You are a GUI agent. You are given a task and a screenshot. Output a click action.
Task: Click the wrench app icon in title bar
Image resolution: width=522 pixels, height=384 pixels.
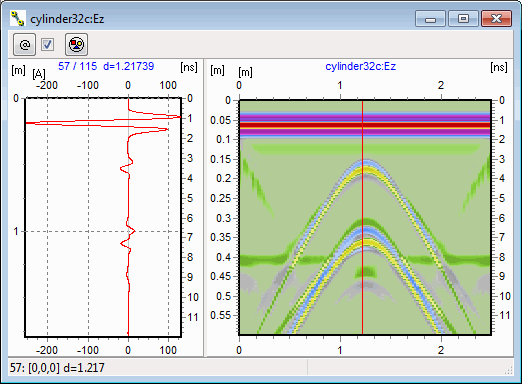click(17, 18)
